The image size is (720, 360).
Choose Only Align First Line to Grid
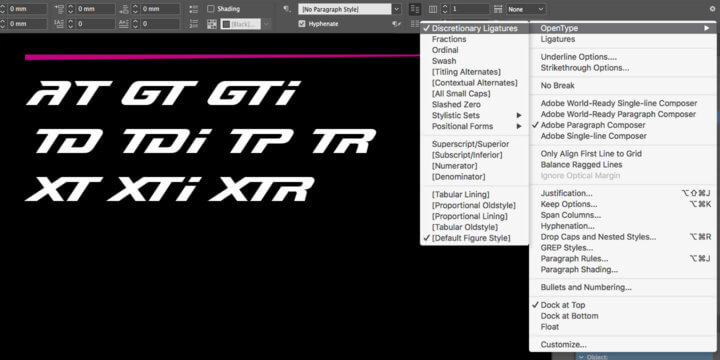(623, 154)
